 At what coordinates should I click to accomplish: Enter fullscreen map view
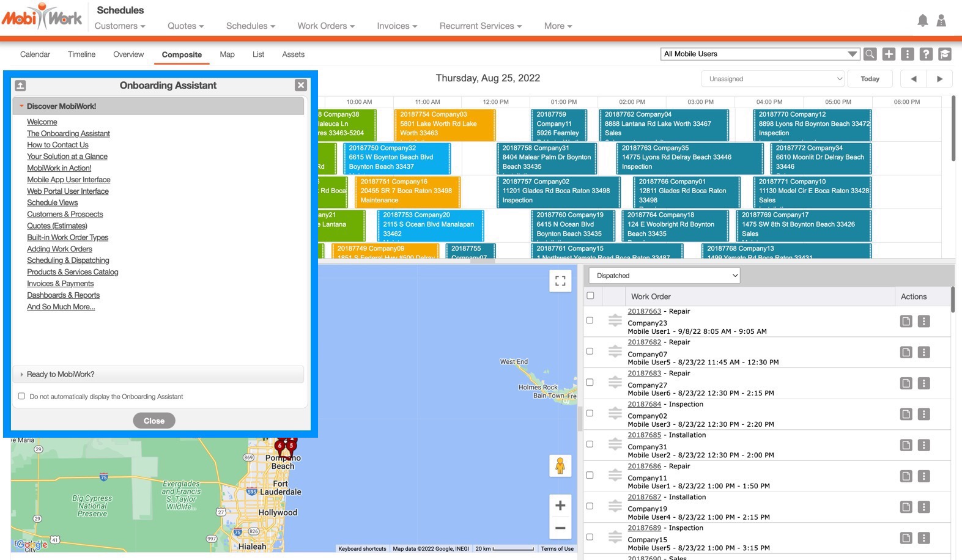pos(560,281)
